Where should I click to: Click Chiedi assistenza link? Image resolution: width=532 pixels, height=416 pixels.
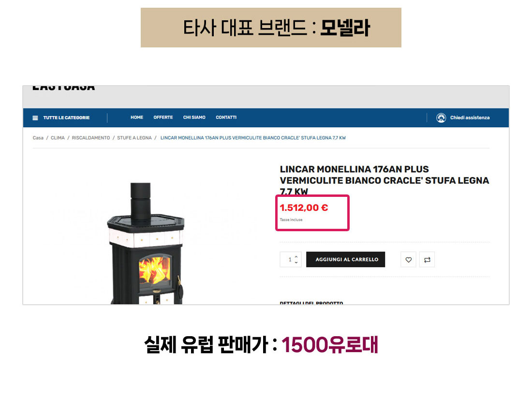click(x=470, y=118)
